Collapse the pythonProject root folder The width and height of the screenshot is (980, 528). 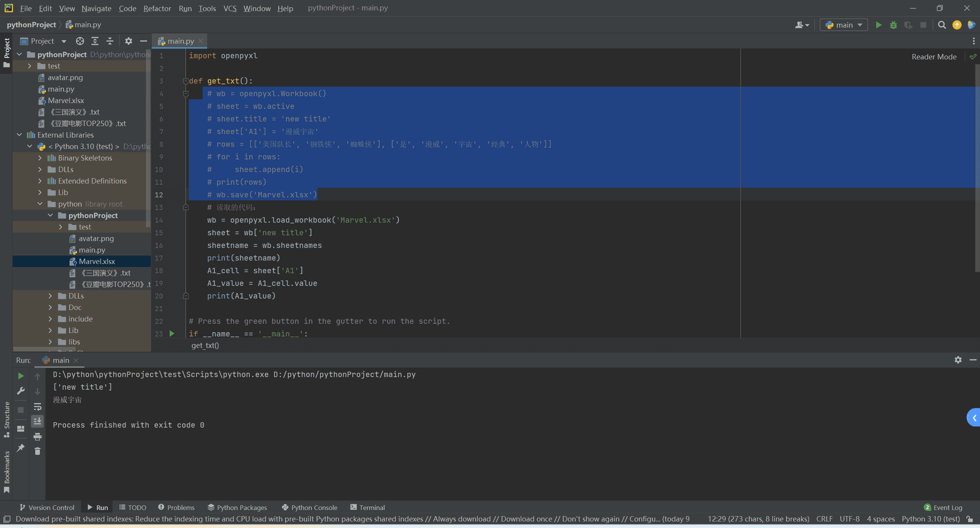[x=20, y=54]
